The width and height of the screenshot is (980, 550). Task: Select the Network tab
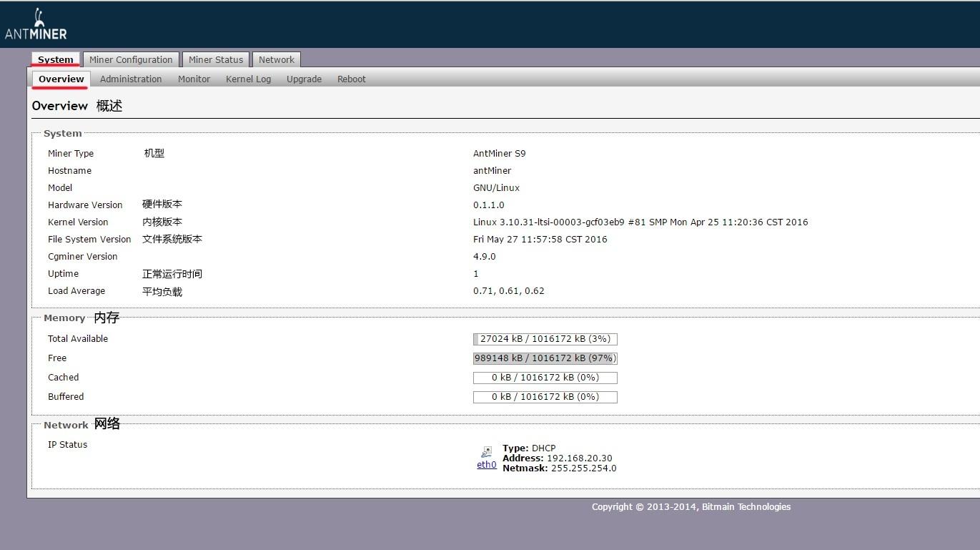click(x=276, y=59)
